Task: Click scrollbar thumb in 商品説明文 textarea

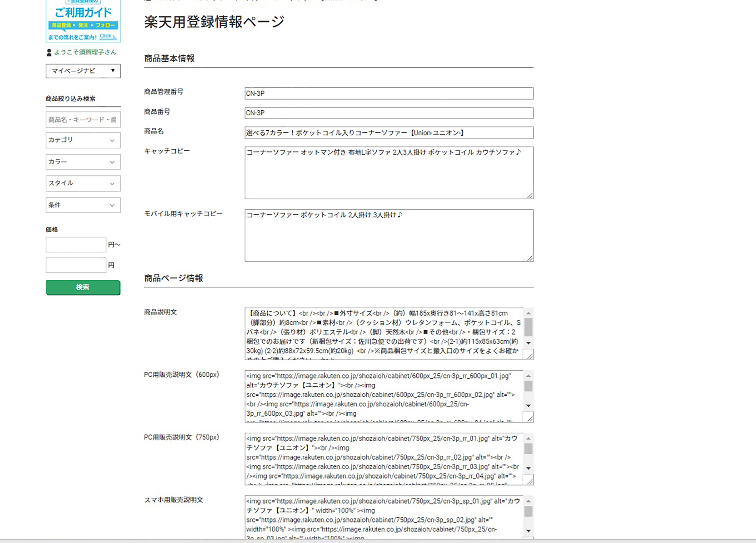Action: click(x=528, y=327)
